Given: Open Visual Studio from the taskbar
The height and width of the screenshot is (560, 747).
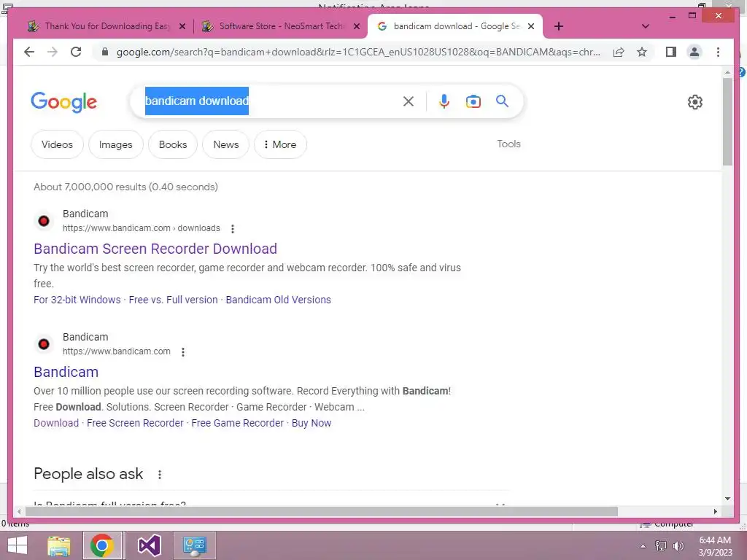Looking at the screenshot, I should click(x=149, y=545).
